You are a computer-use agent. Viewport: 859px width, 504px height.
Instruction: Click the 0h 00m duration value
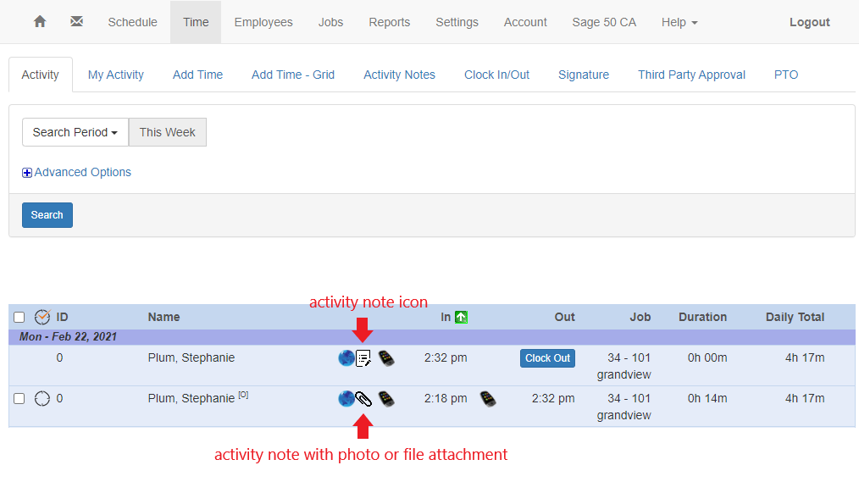click(707, 357)
